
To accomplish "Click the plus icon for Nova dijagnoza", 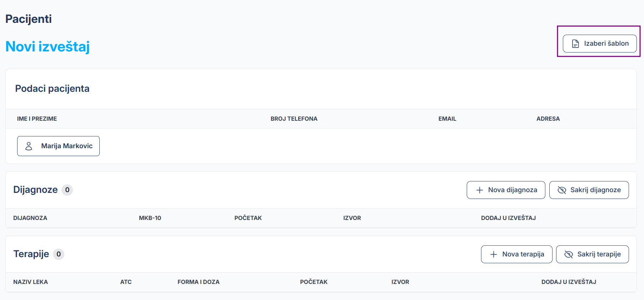I will click(x=480, y=190).
